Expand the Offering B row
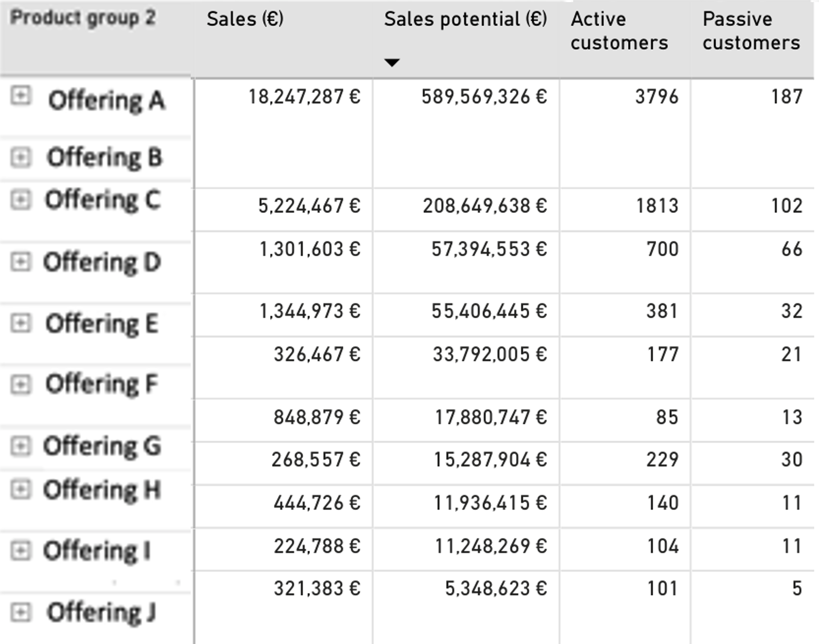Screen dimensions: 819x644 point(21,157)
